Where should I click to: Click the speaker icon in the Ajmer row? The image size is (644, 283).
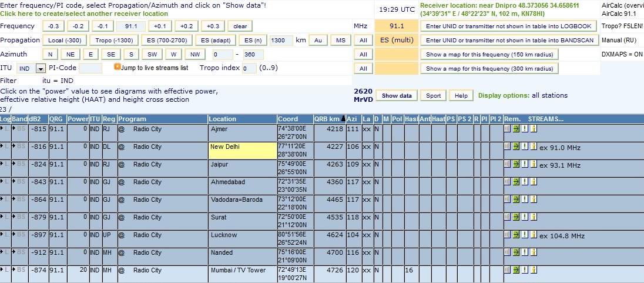tap(508, 129)
